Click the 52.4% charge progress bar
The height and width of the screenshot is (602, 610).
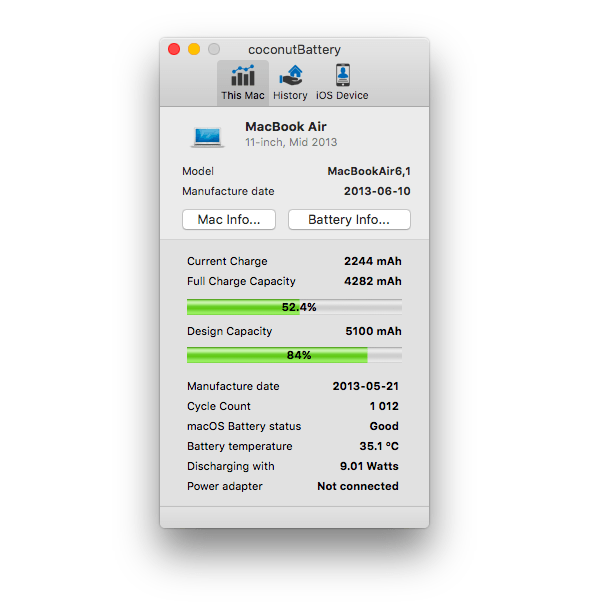click(x=294, y=307)
